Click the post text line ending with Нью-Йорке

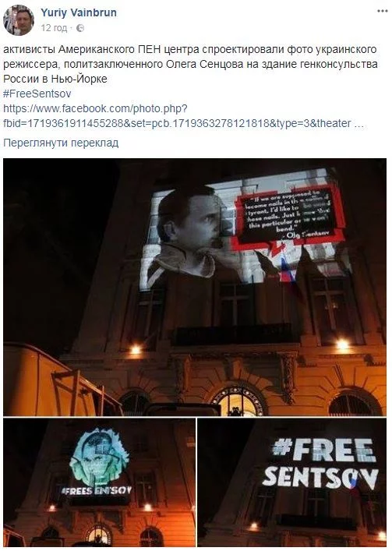click(55, 79)
